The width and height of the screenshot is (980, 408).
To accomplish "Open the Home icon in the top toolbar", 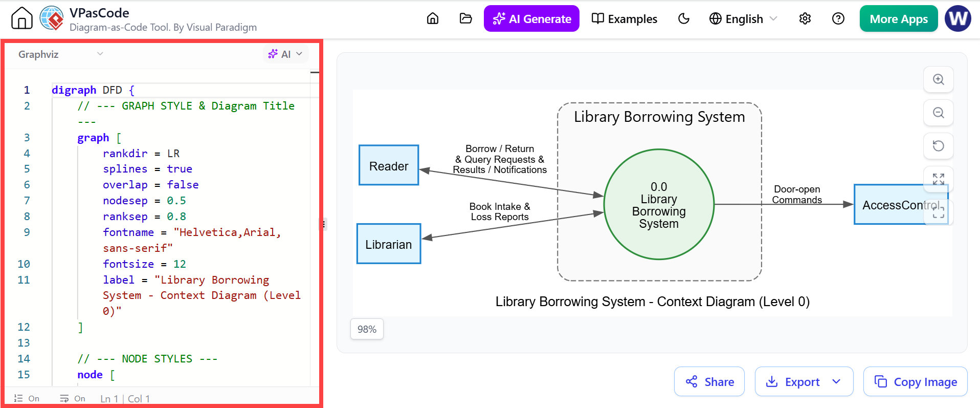I will click(x=433, y=19).
